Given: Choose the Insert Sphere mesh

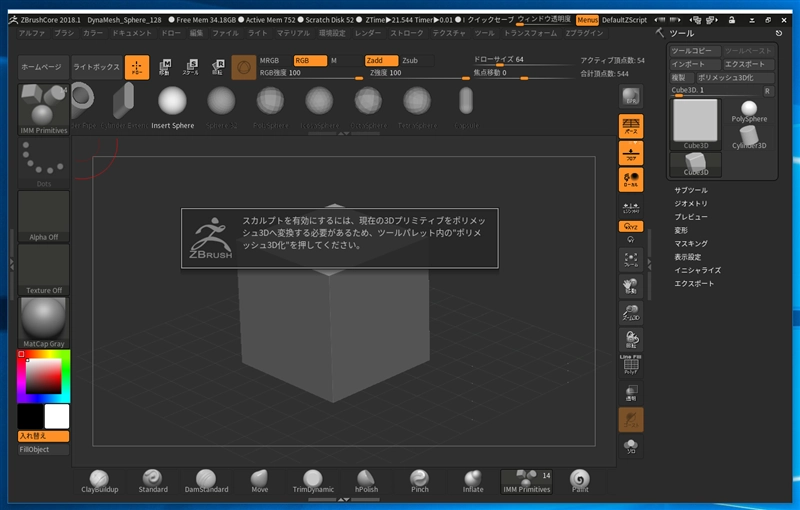Looking at the screenshot, I should [172, 107].
